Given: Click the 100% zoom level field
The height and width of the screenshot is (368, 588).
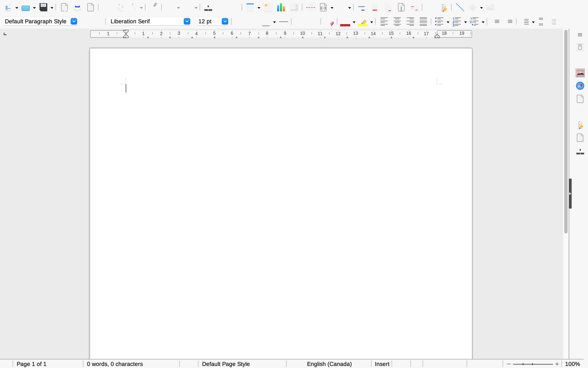Looking at the screenshot, I should tap(572, 364).
